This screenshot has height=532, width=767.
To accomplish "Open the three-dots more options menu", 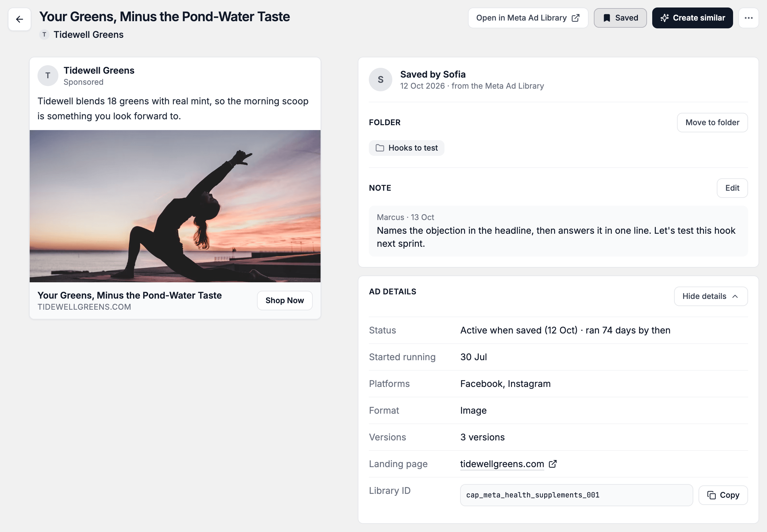I will click(748, 18).
